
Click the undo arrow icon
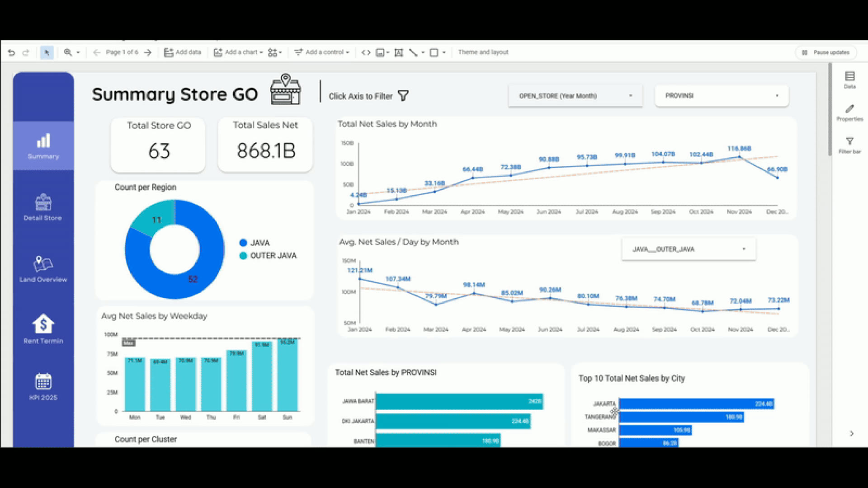[x=11, y=52]
